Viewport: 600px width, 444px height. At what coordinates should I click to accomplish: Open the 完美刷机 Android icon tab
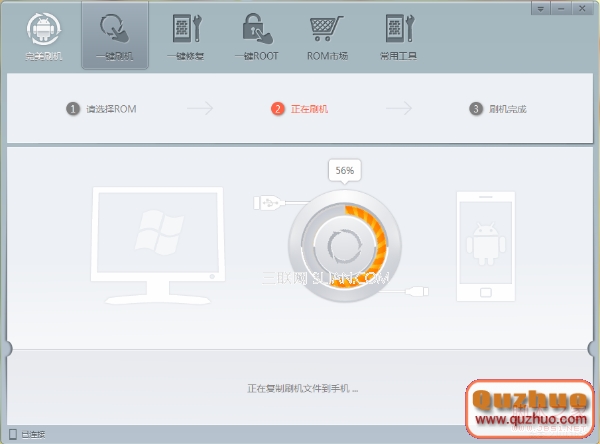point(44,37)
